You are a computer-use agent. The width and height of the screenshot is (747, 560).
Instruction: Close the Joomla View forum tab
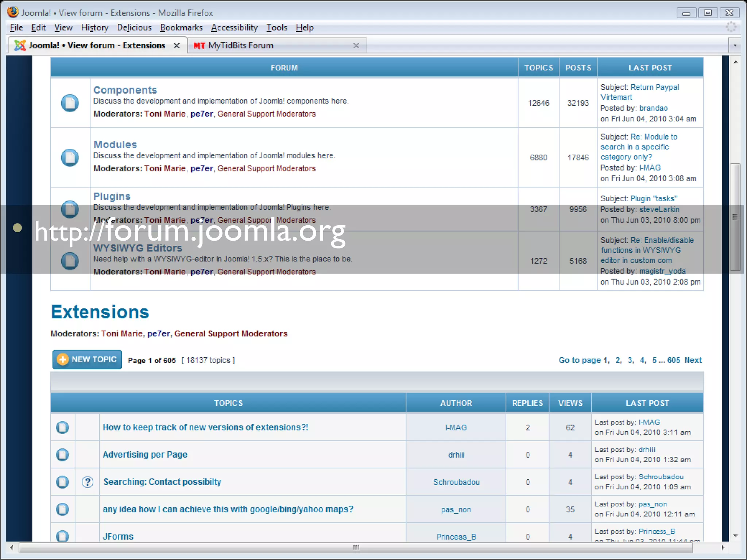(177, 46)
